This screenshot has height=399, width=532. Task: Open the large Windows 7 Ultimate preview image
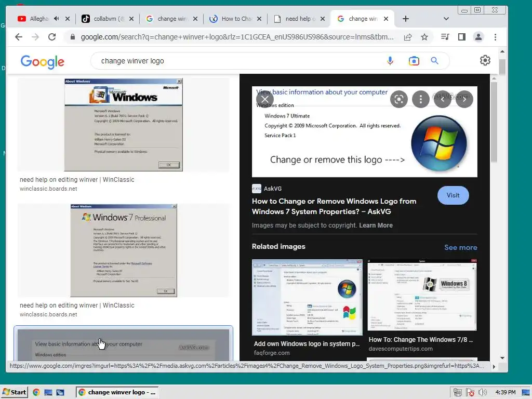[x=364, y=131]
